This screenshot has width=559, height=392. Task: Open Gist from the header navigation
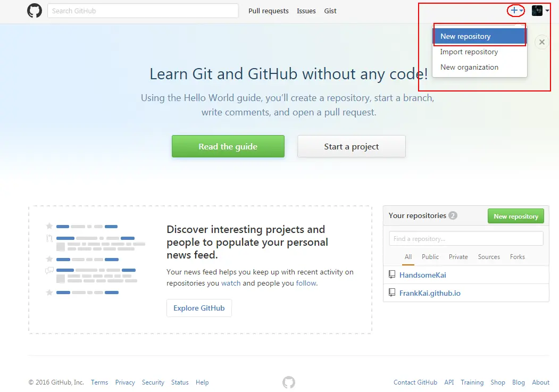tap(330, 11)
